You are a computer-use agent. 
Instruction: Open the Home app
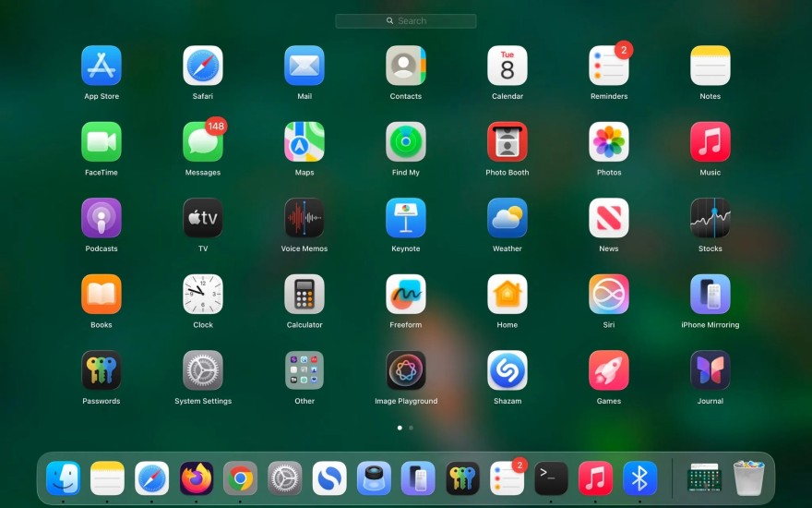coord(507,294)
